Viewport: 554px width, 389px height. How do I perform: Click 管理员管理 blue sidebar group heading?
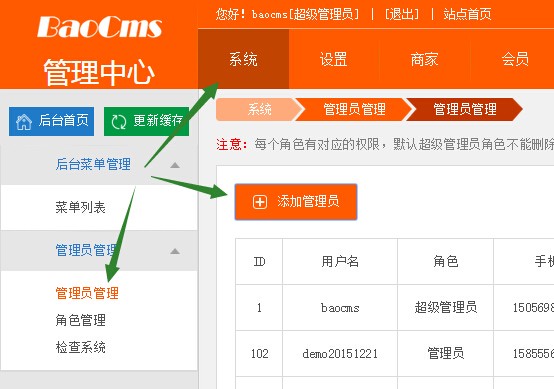pos(86,250)
